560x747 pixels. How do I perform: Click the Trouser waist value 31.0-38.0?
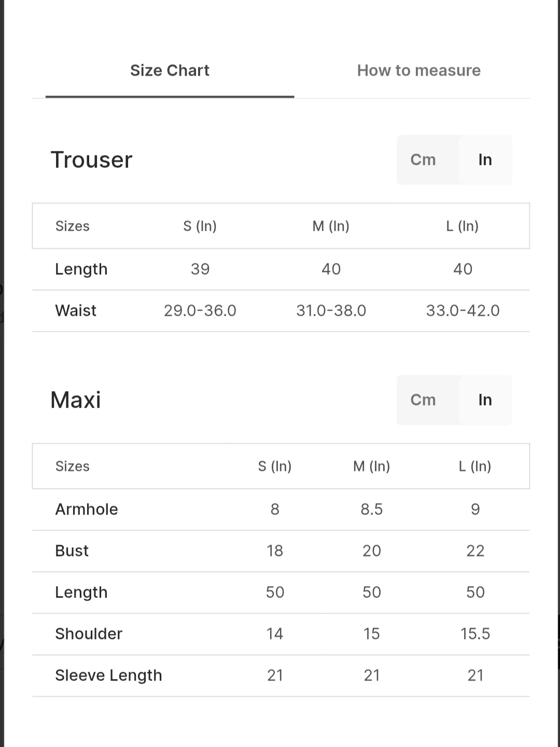click(x=331, y=311)
